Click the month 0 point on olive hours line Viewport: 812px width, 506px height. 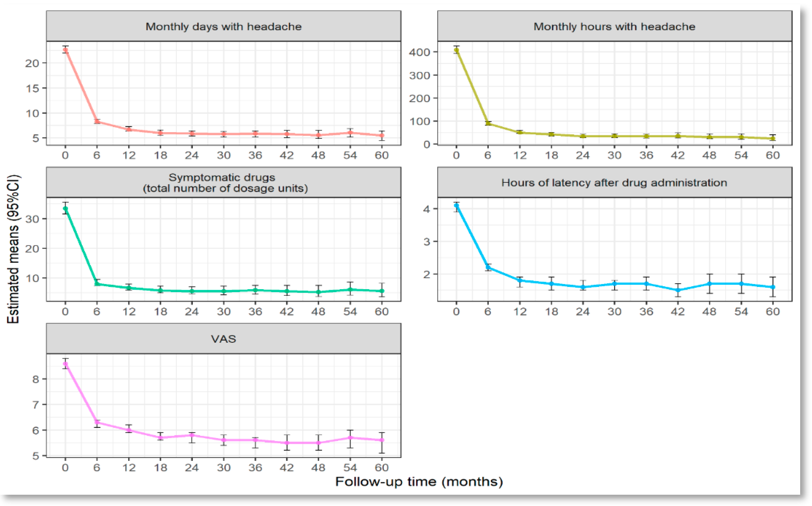456,50
